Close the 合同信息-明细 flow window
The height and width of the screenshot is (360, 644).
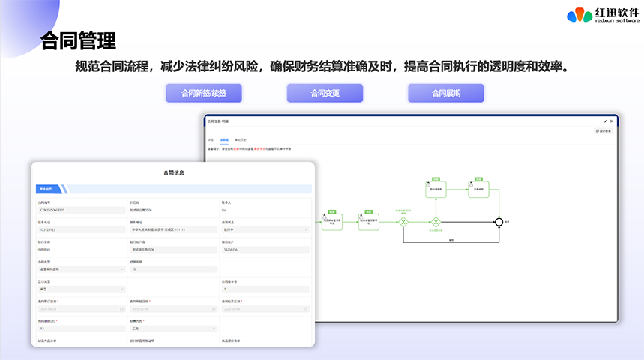click(x=612, y=121)
